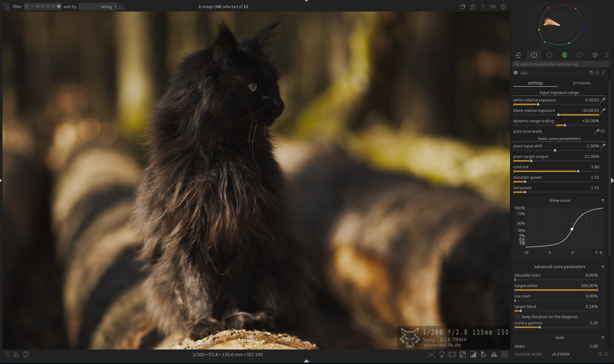Screen dimensions: 614x364
Task: Check keep the pivot on the diagonal
Action: (517, 317)
